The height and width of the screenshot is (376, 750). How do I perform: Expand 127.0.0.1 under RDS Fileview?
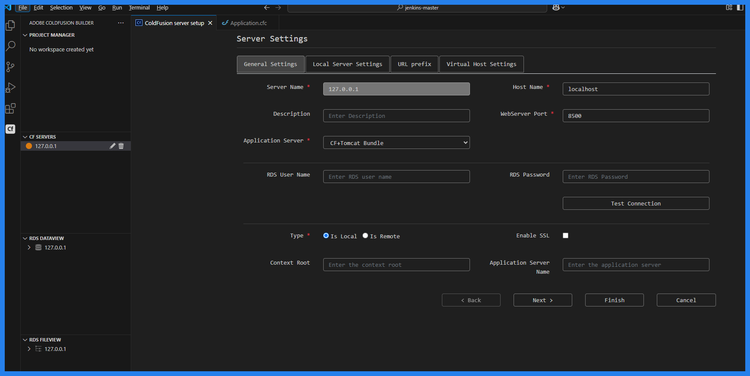coord(29,349)
